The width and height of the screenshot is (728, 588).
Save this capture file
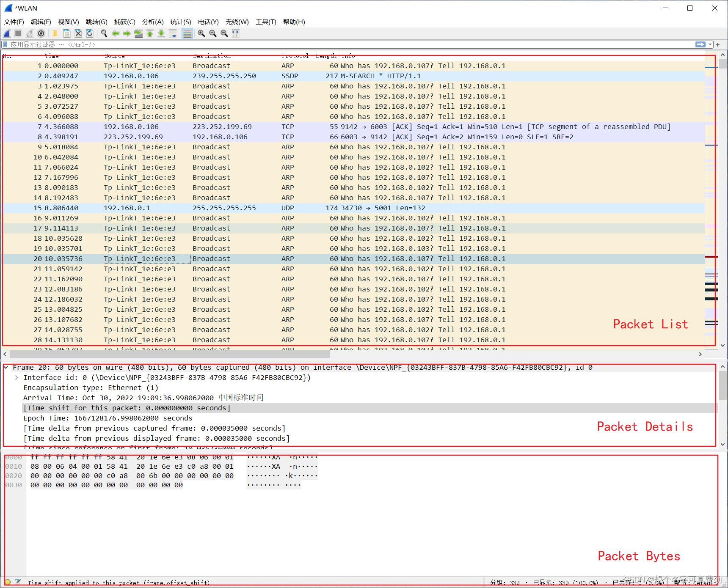pos(66,33)
